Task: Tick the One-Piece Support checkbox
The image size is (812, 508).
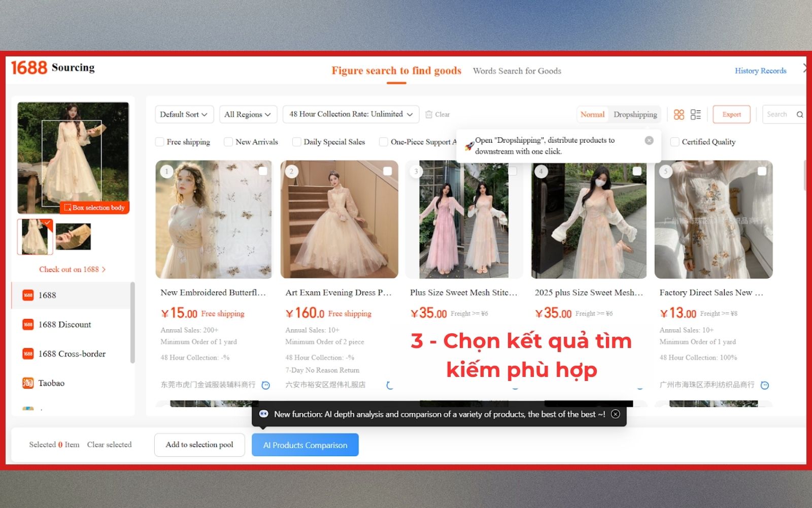Action: (384, 142)
